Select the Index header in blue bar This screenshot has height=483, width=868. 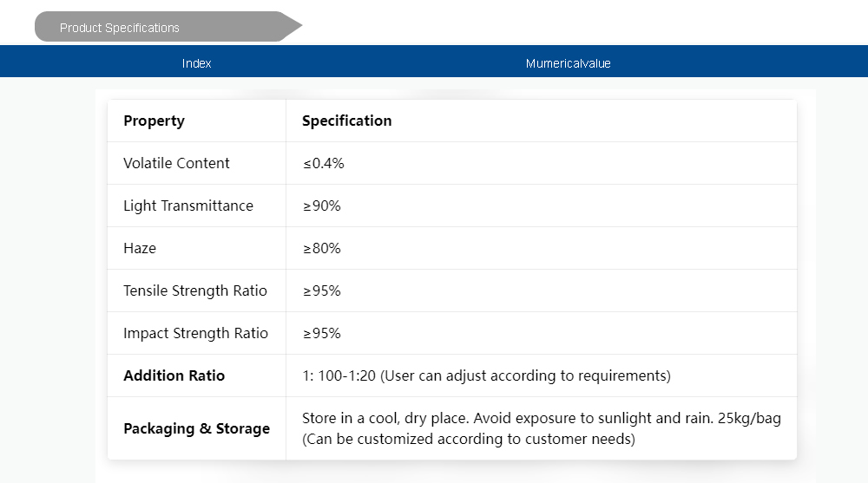(x=197, y=63)
